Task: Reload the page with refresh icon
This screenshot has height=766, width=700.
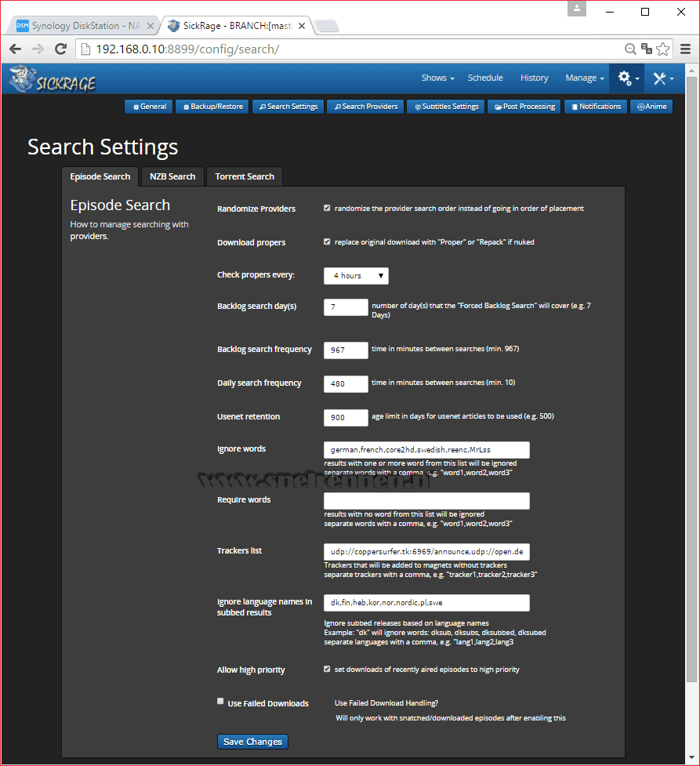Action: click(60, 49)
